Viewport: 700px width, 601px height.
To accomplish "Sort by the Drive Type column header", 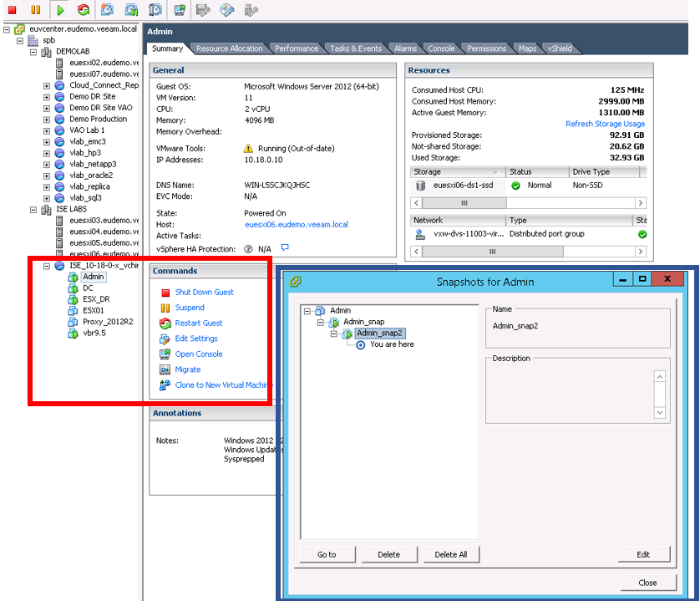I will [x=604, y=172].
